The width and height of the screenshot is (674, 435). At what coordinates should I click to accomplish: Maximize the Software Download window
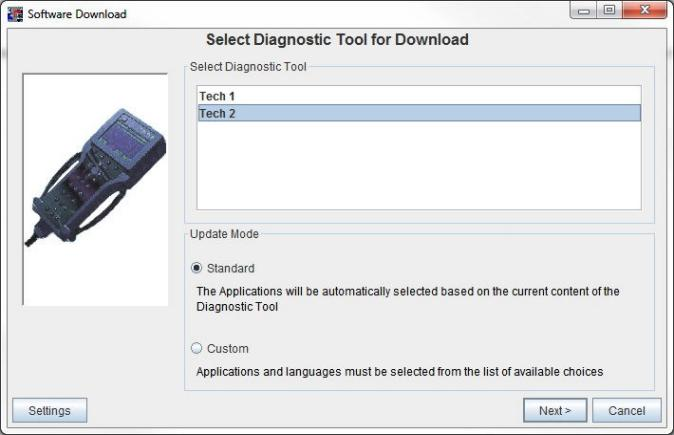(x=609, y=10)
